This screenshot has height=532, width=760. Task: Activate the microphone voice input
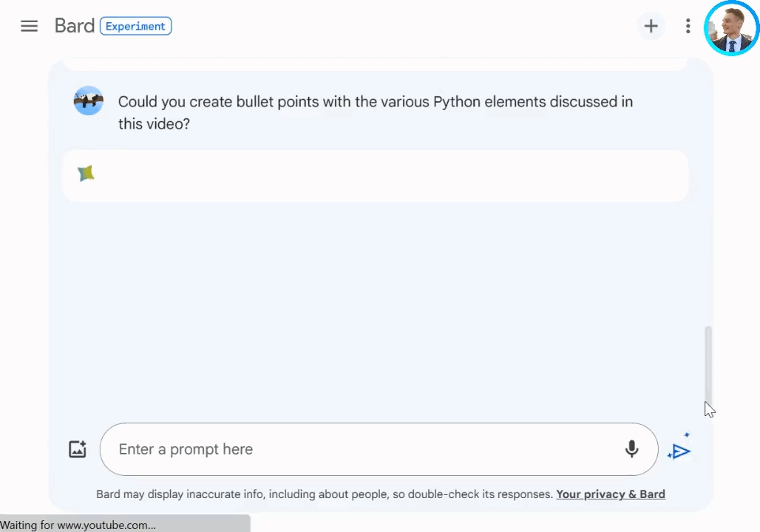631,449
